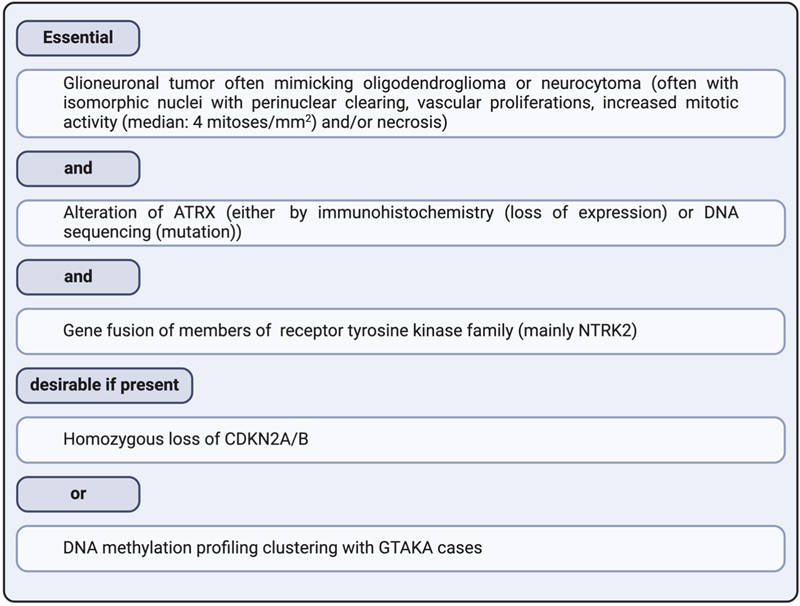Click the 'or' label pill
800x606 pixels.
point(77,492)
